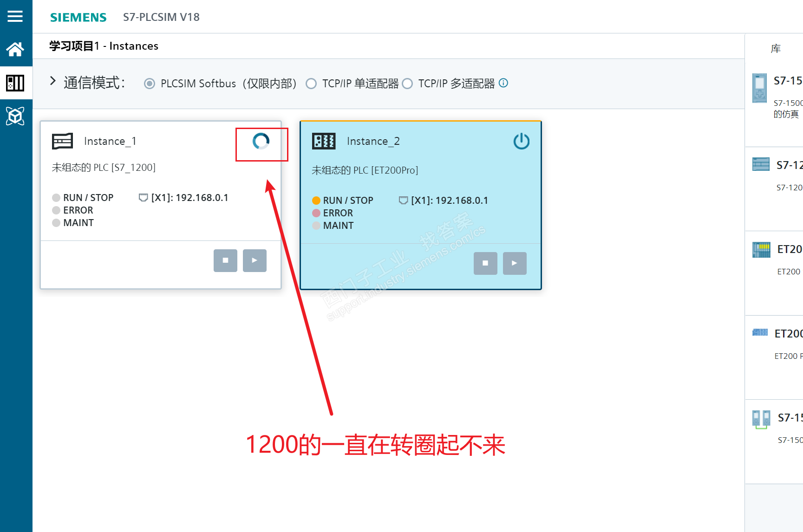This screenshot has width=803, height=532.
Task: Select TCP/IP 单适配器 mode
Action: (311, 84)
